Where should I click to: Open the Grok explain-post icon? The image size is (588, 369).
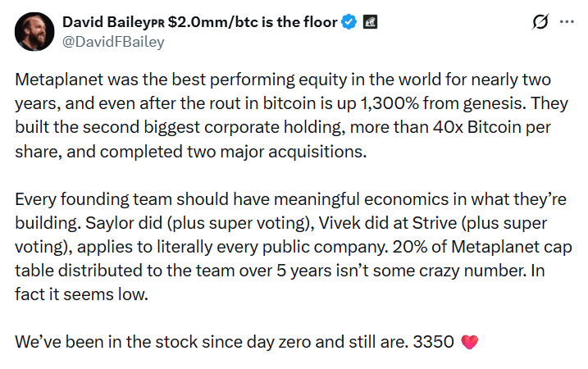tap(540, 22)
